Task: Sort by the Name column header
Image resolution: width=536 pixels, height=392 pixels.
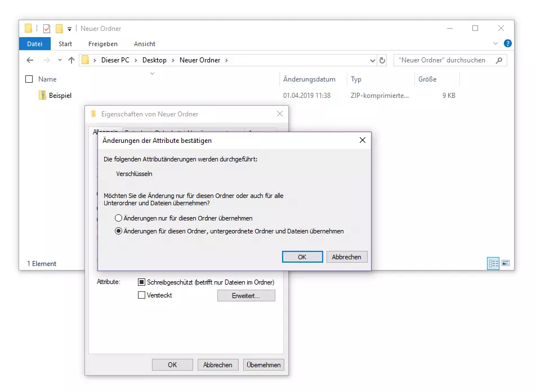Action: coord(47,79)
